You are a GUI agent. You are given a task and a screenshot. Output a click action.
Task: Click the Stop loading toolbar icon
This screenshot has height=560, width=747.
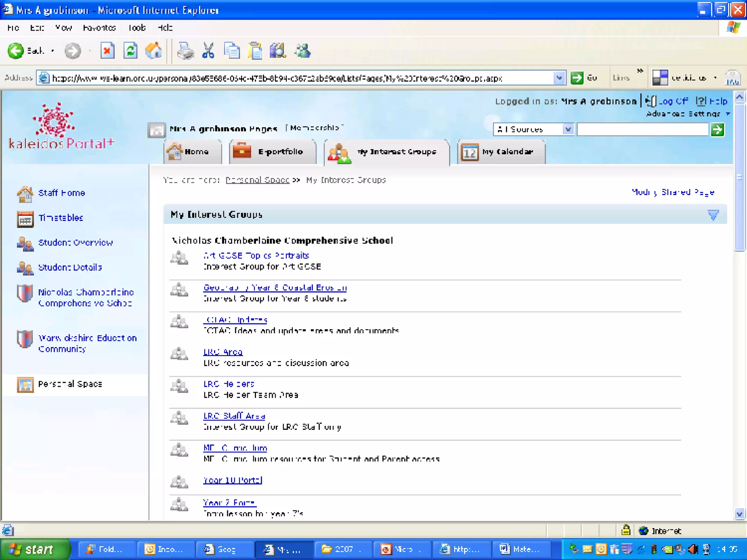[107, 51]
